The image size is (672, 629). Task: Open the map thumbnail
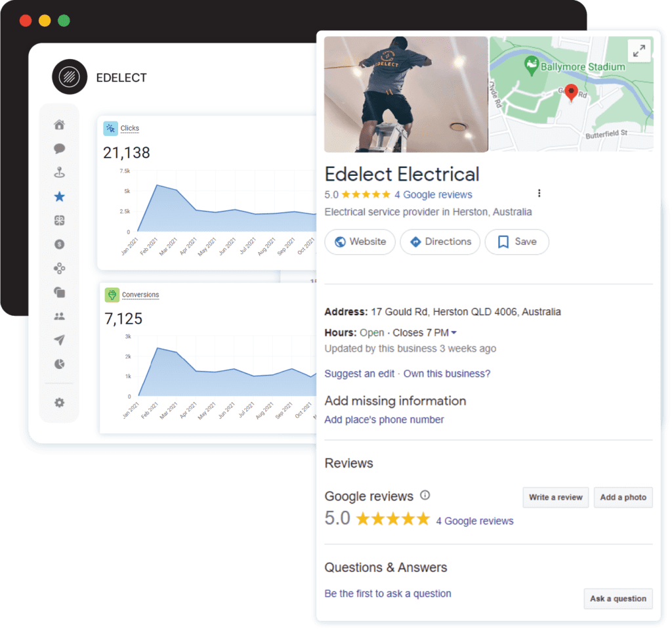click(x=572, y=94)
